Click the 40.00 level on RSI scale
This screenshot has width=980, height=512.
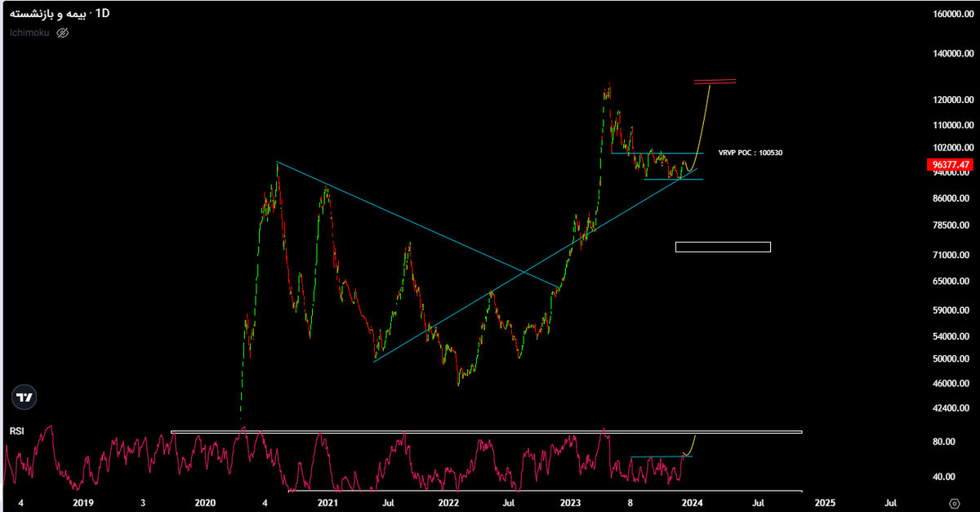[944, 477]
